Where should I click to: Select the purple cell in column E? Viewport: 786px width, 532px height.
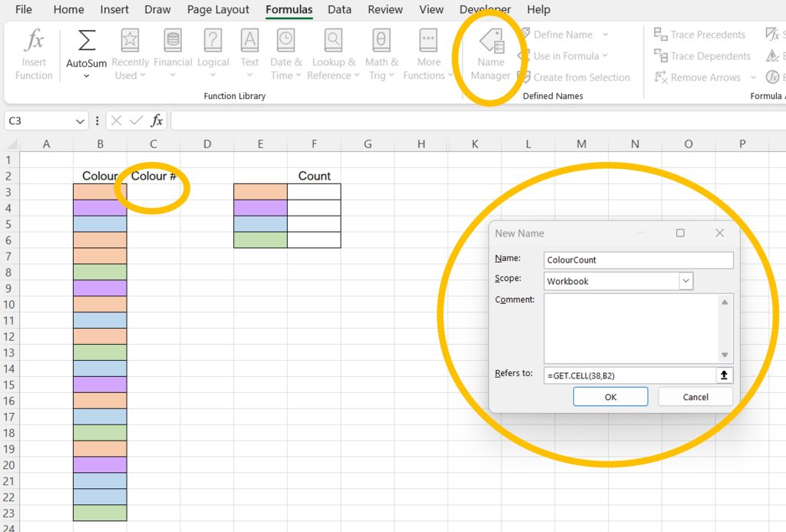tap(260, 208)
